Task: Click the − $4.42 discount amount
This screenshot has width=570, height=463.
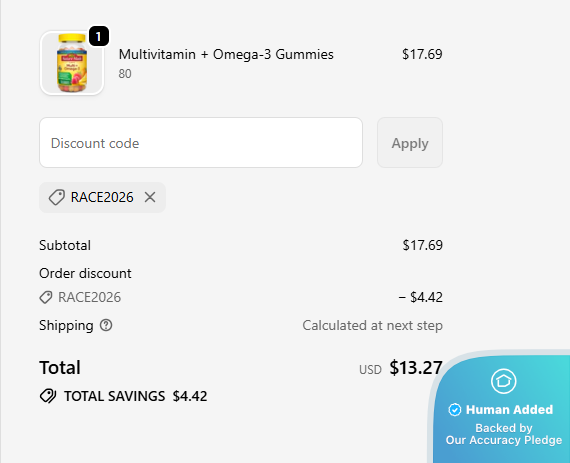Action: click(x=421, y=297)
